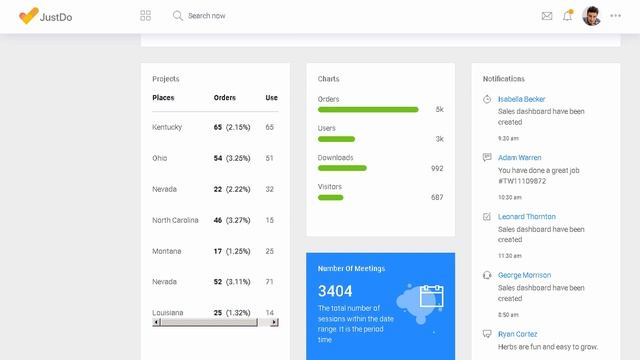Click the Users progress bar

336,139
